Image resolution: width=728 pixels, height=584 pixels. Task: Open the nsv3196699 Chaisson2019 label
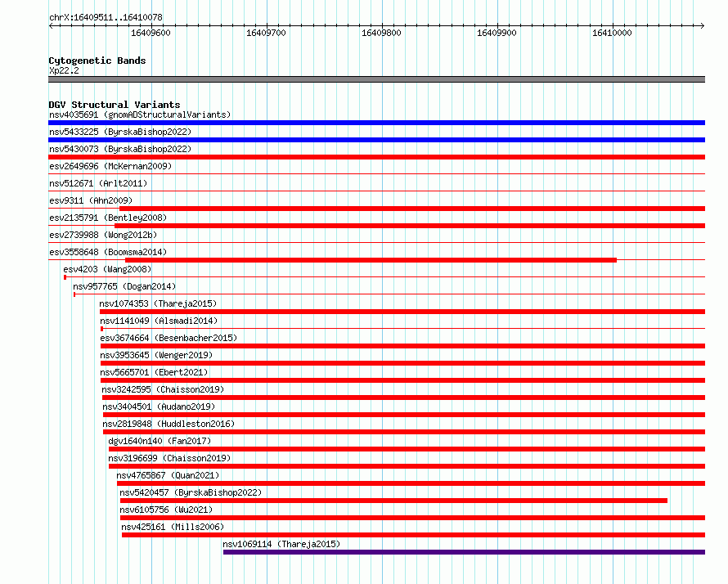point(169,458)
